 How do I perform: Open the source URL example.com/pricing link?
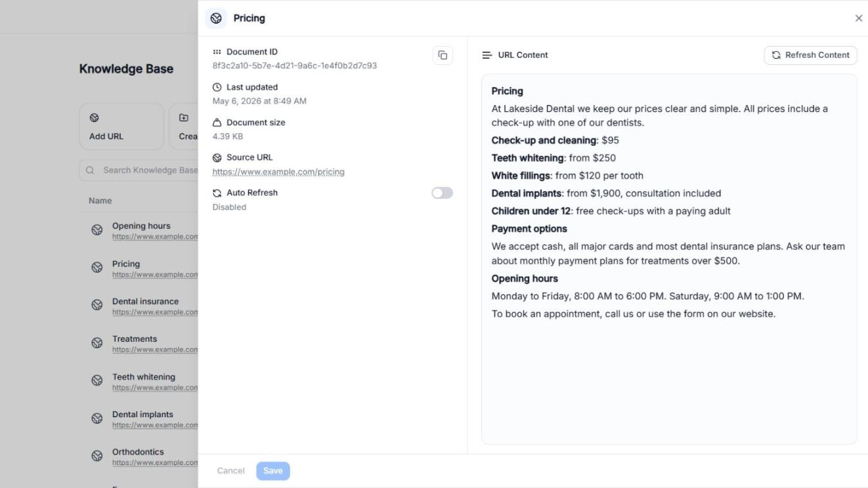point(278,172)
